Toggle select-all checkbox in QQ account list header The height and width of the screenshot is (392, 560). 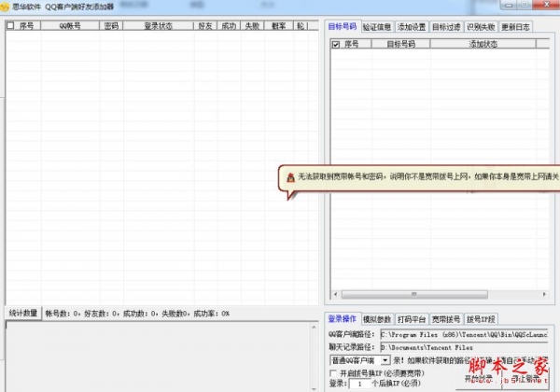click(x=10, y=26)
